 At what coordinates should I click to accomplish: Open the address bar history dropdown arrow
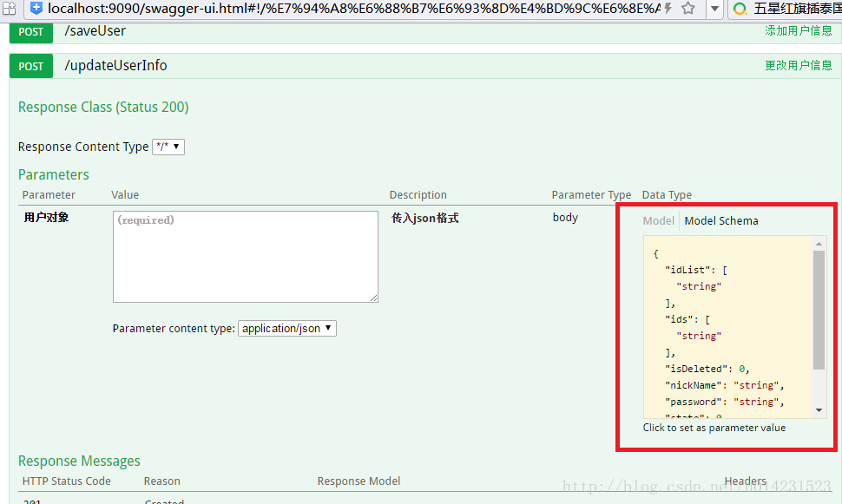714,9
